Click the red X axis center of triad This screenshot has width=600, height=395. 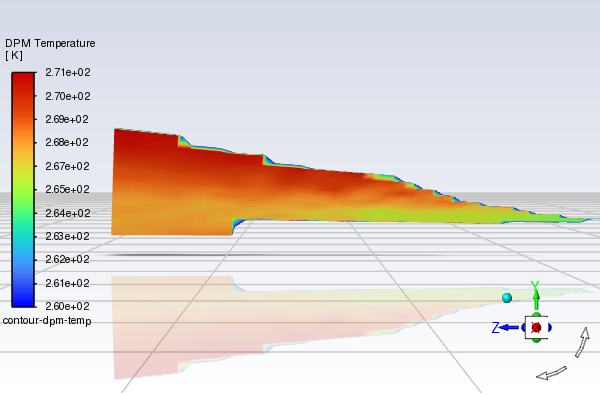coord(536,328)
